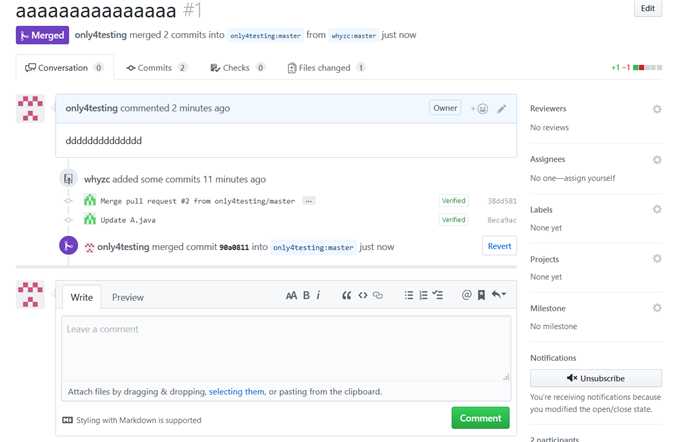698x442 pixels.
Task: Reference an issue with the bookmark icon
Action: pos(481,295)
